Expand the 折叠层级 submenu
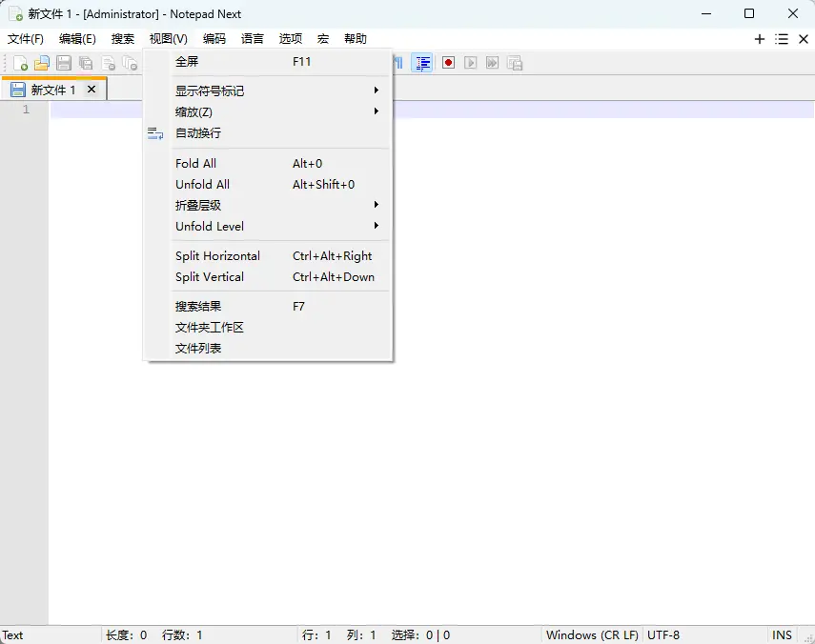Viewport: 815px width, 644px height. click(x=268, y=205)
